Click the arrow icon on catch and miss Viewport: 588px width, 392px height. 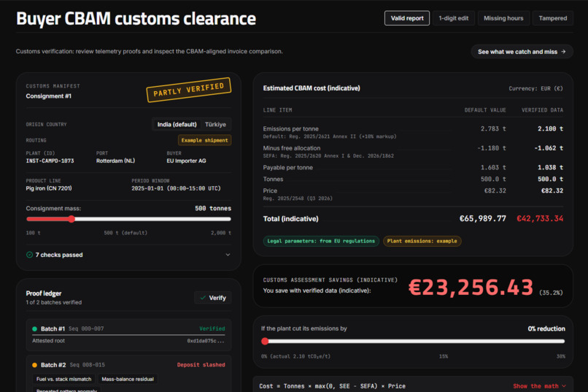(x=563, y=52)
